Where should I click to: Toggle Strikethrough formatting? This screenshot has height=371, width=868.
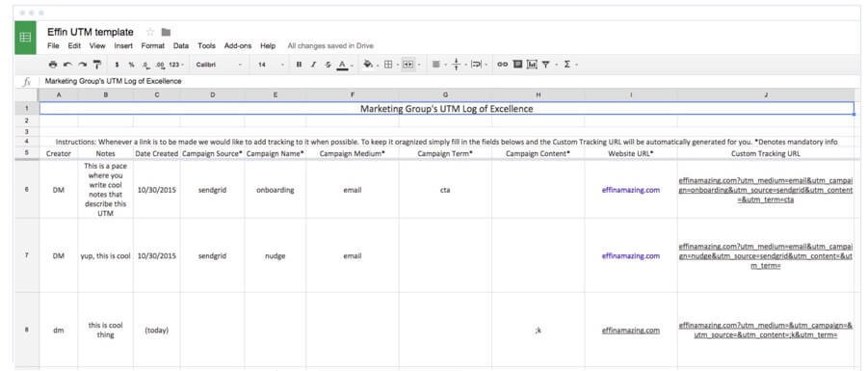tap(328, 65)
